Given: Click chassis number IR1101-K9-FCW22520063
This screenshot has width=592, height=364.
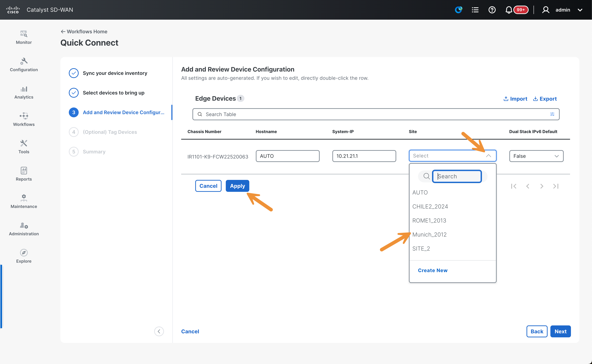Looking at the screenshot, I should coord(218,156).
